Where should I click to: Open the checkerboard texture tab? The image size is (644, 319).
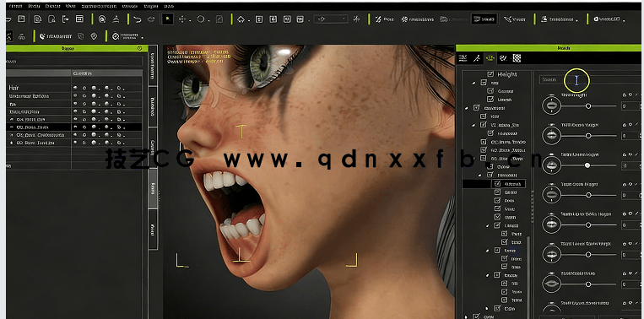point(517,58)
